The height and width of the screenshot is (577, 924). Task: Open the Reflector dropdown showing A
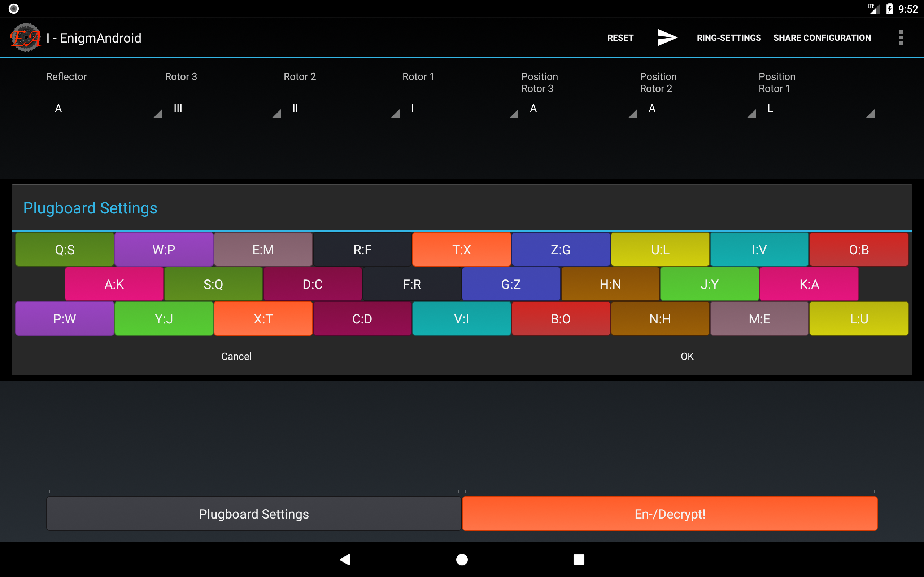105,109
